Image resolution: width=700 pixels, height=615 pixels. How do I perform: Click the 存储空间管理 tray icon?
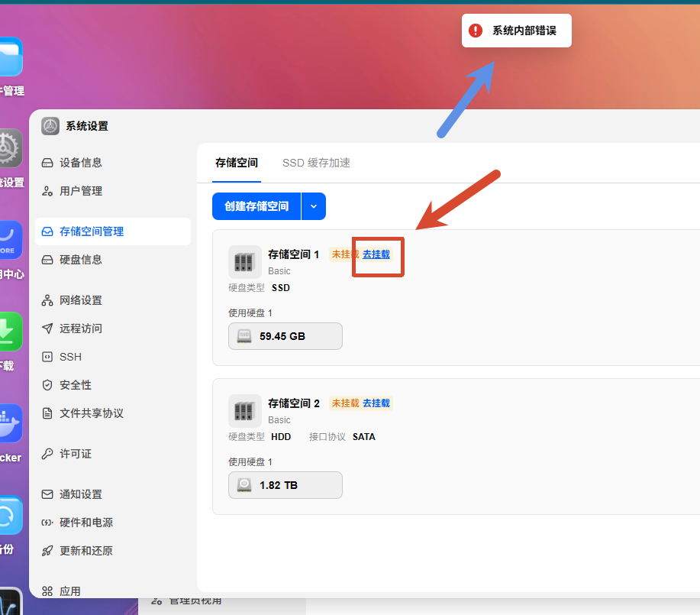(x=47, y=231)
